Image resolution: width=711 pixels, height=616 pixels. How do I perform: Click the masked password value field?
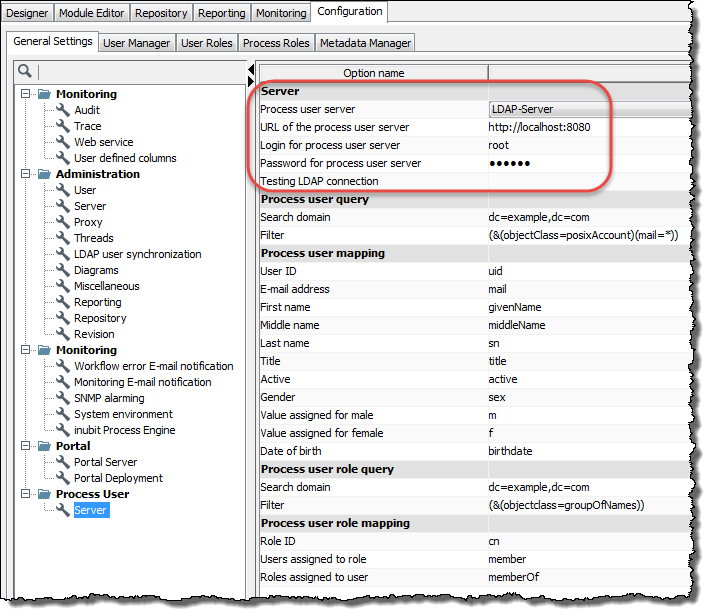pyautogui.click(x=589, y=163)
